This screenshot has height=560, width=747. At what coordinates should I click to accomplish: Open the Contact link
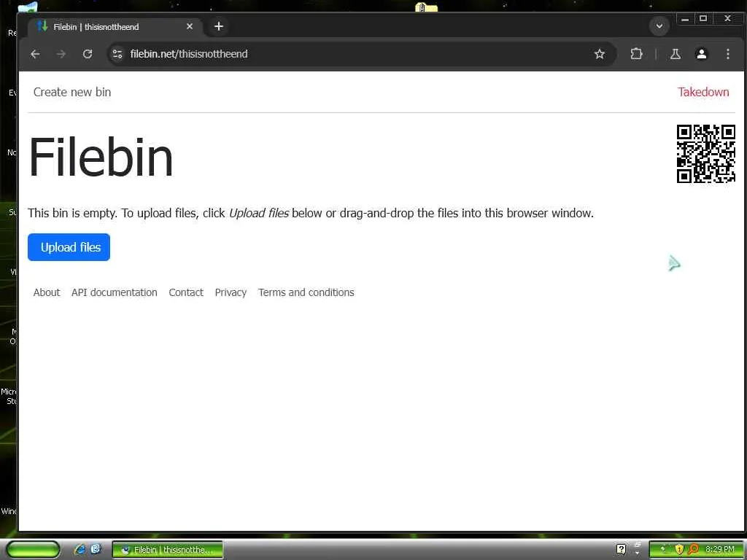pyautogui.click(x=186, y=292)
